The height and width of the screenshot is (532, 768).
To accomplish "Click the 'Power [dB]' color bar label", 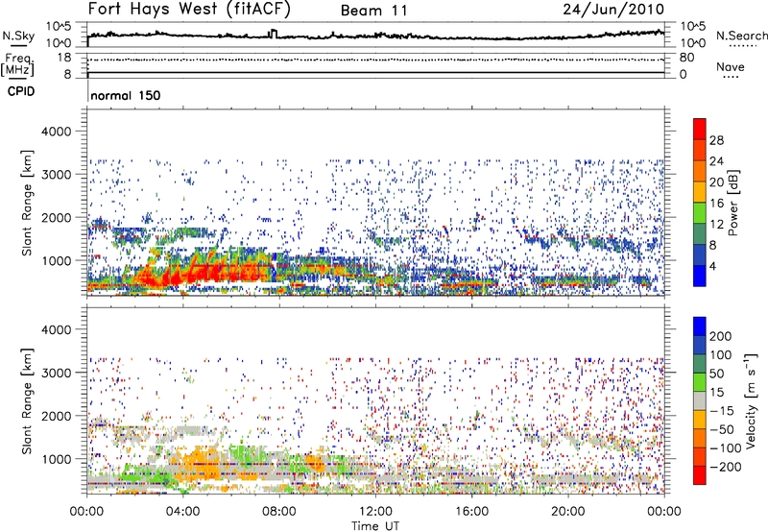I will (x=732, y=204).
